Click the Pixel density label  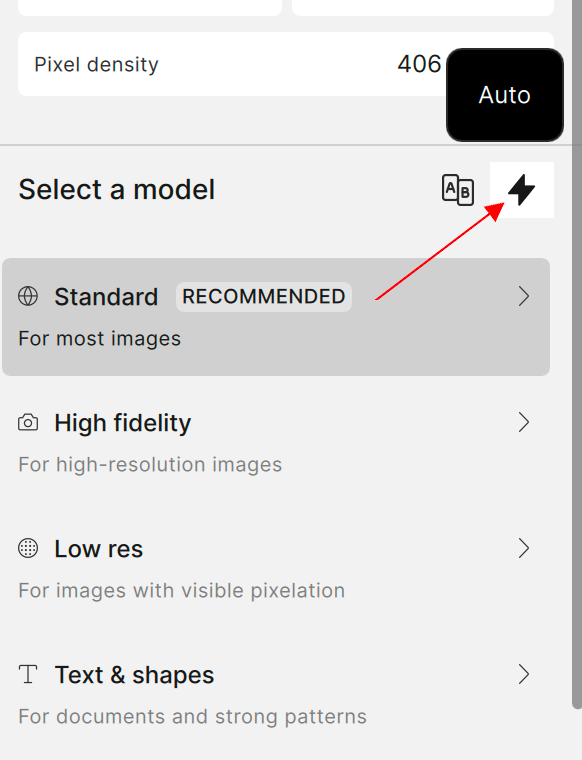coord(96,64)
